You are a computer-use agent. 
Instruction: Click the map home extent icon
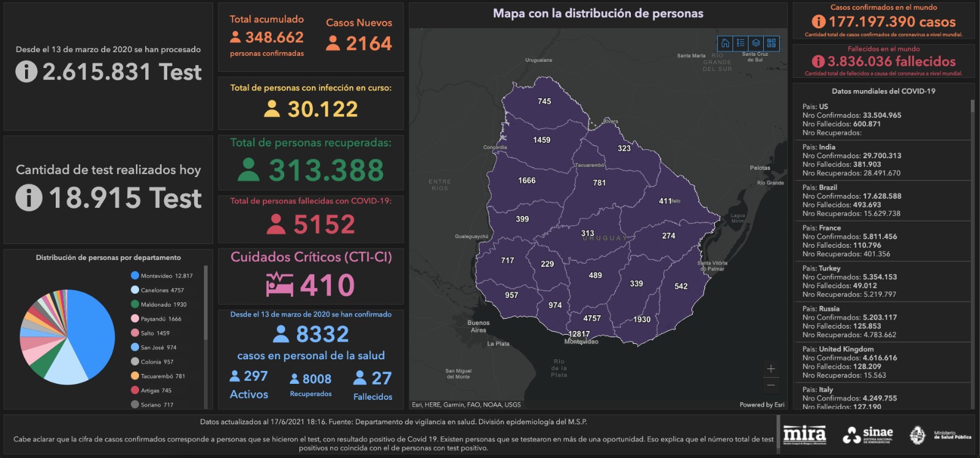(x=725, y=43)
